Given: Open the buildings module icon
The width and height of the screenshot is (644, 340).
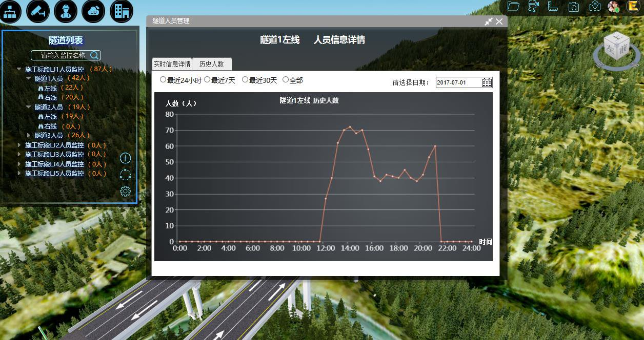Looking at the screenshot, I should (x=121, y=11).
